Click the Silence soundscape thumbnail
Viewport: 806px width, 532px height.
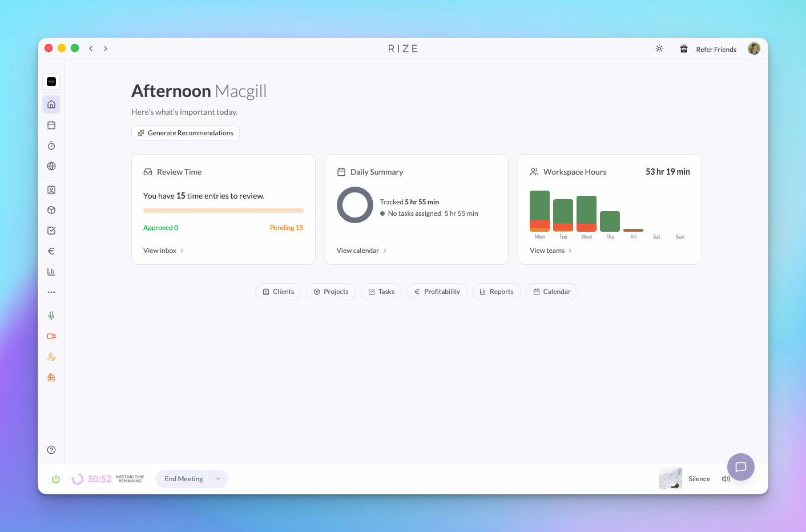(670, 478)
